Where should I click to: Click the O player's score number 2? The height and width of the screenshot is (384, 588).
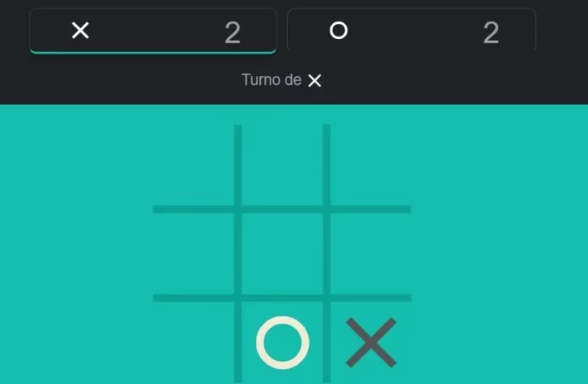point(491,33)
